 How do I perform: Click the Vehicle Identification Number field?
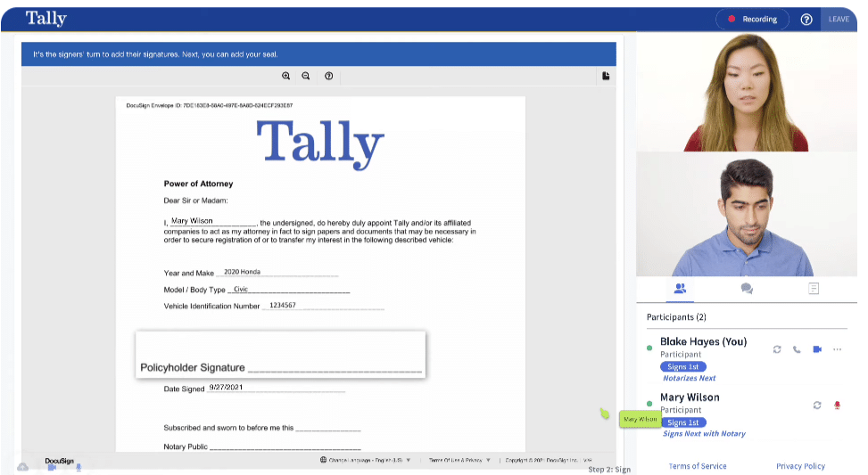pyautogui.click(x=323, y=306)
